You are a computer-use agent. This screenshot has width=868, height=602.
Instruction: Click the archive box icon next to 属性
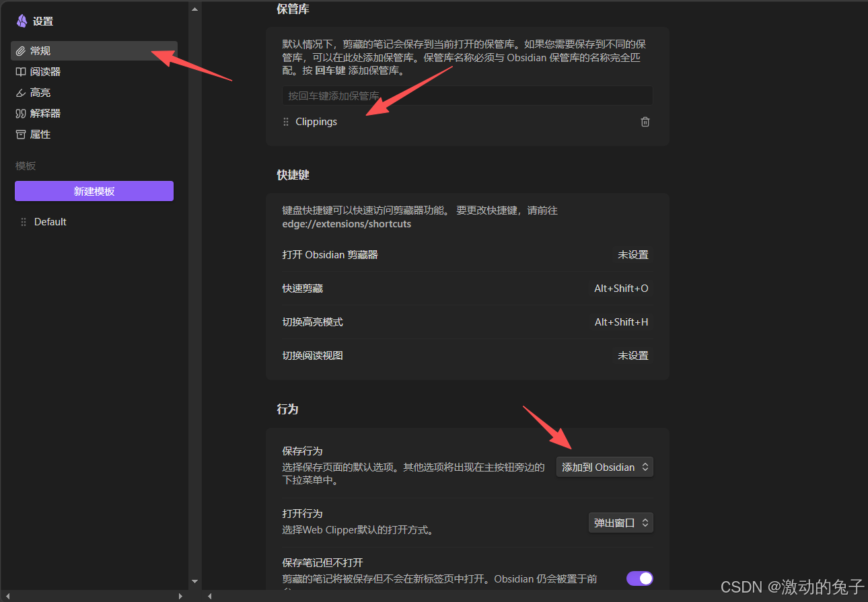(x=21, y=135)
